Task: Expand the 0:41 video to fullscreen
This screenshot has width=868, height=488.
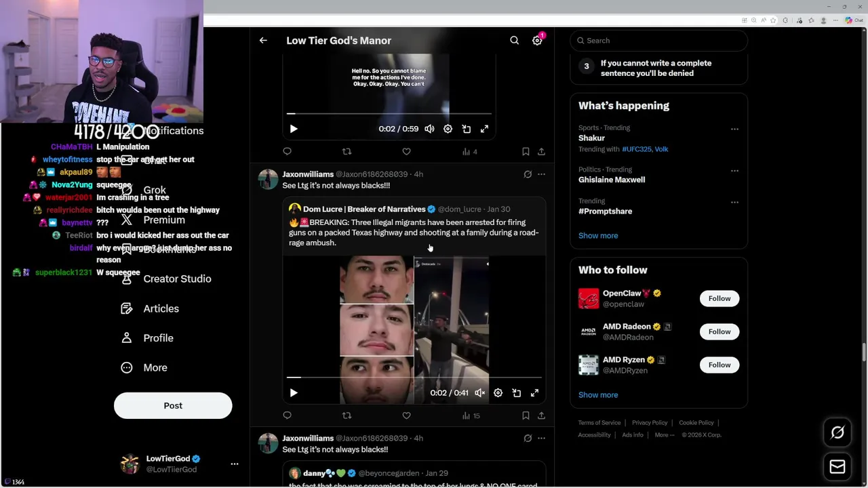Action: click(535, 393)
